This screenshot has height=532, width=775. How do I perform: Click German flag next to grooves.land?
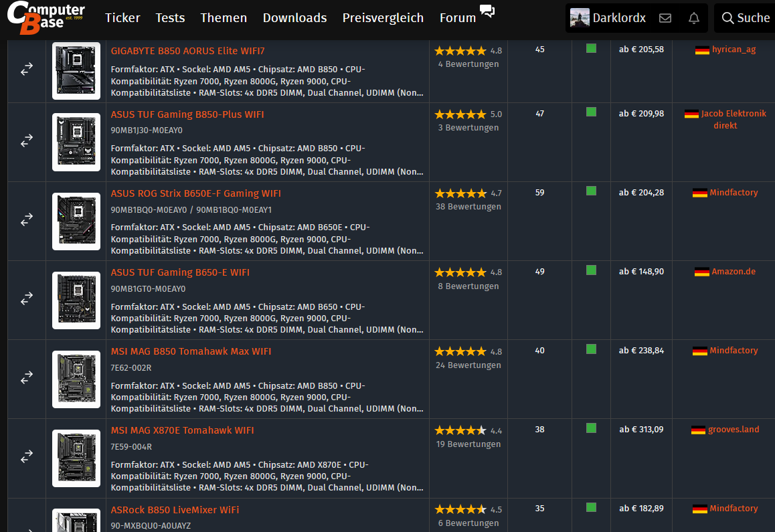[x=699, y=430]
